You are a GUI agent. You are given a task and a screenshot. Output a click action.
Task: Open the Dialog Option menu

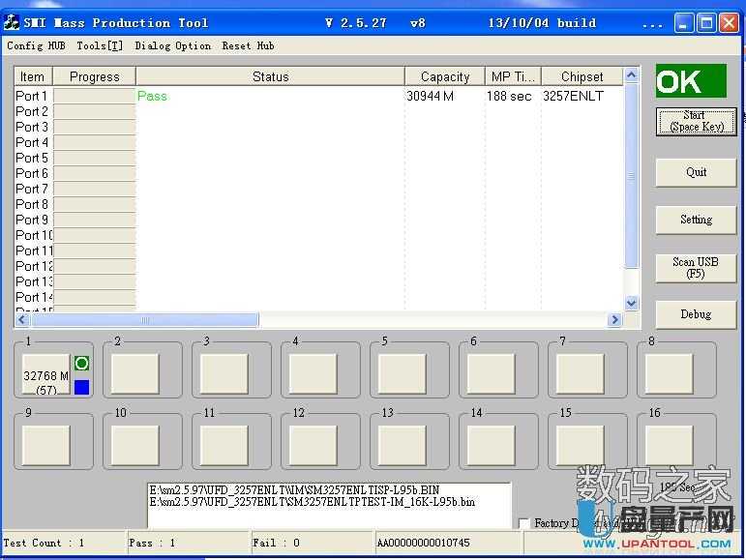[x=172, y=45]
